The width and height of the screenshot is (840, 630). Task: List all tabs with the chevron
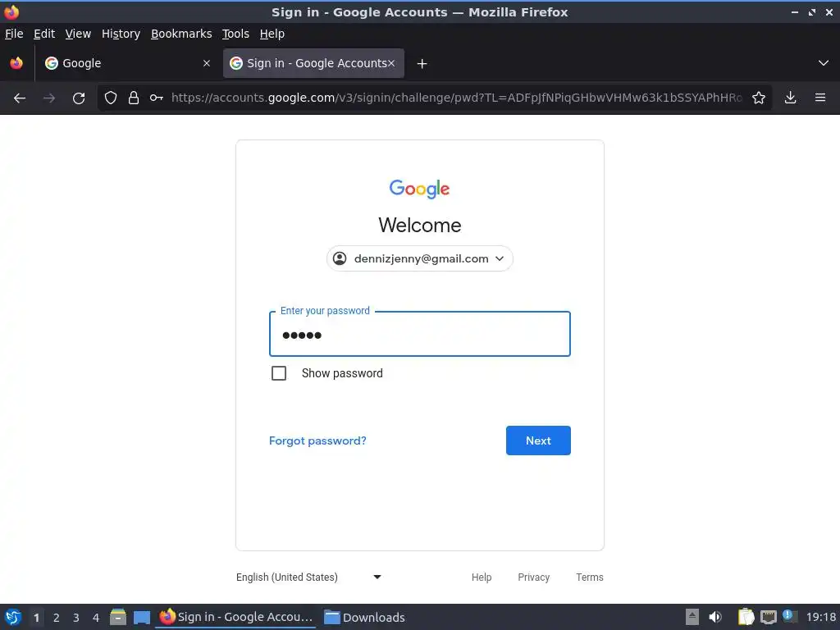(824, 63)
